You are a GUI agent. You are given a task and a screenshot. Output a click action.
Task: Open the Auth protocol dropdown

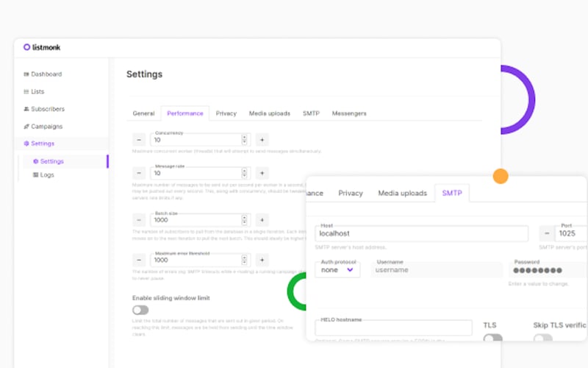point(337,270)
